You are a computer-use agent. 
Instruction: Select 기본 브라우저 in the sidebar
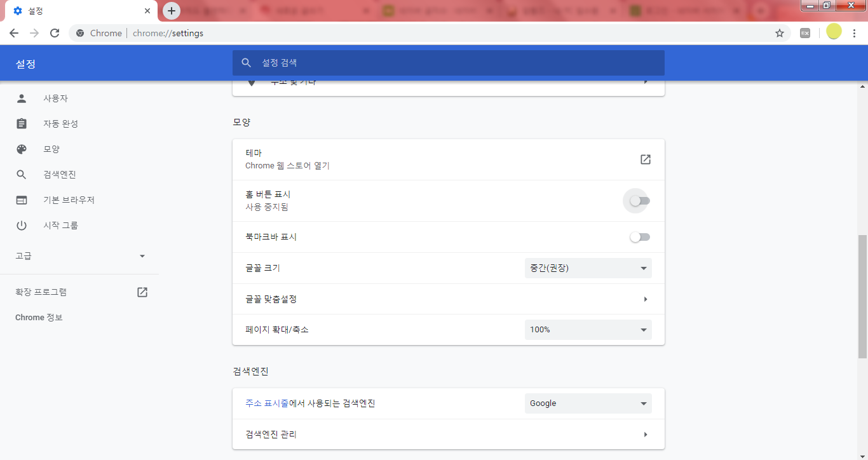click(x=69, y=200)
